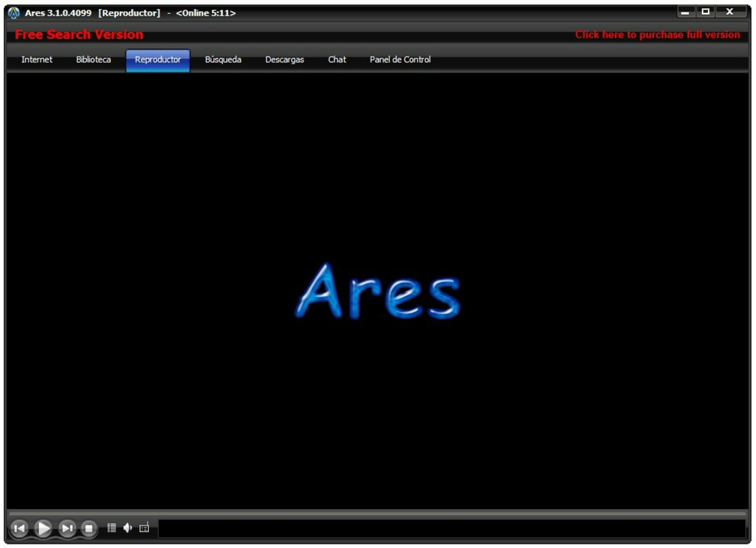Click the Ares video display area

378,291
